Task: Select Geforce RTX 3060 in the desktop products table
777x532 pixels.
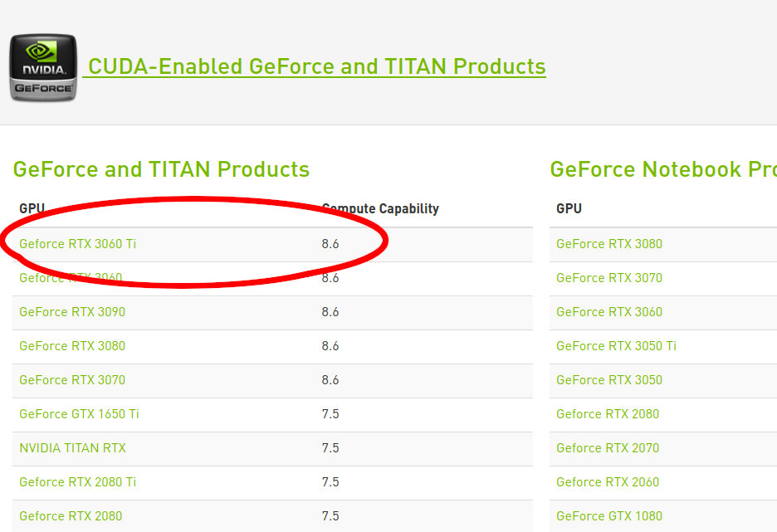Action: click(71, 278)
